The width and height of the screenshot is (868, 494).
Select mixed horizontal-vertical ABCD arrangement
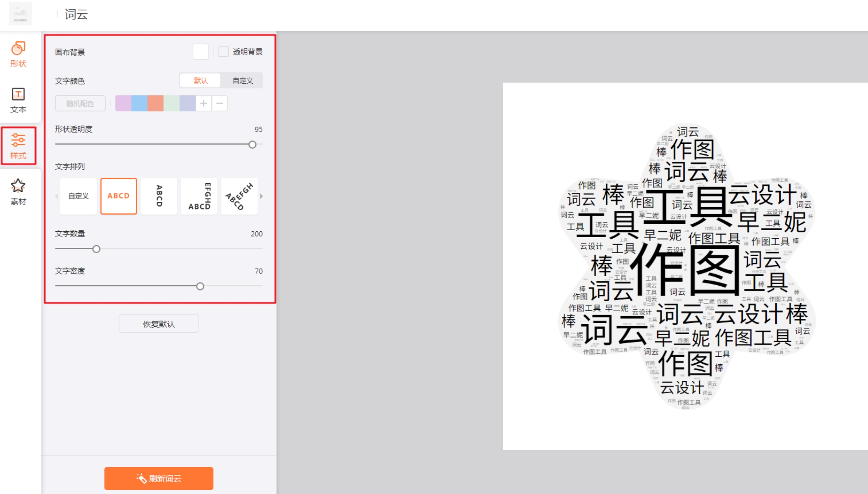[x=199, y=196]
